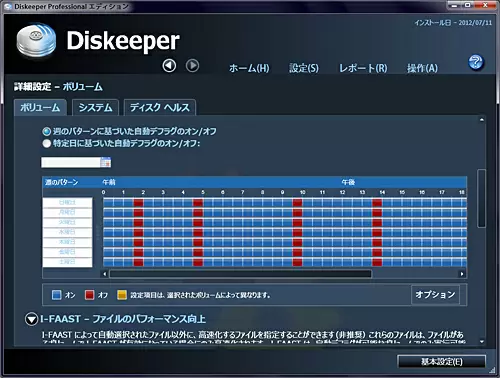
Task: Click the forward navigation arrow icon
Action: pyautogui.click(x=192, y=66)
